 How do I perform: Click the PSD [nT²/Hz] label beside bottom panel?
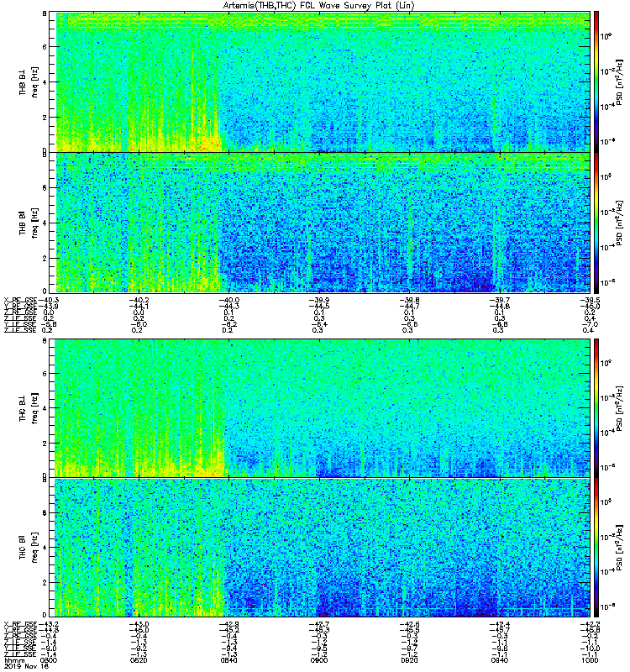(620, 548)
